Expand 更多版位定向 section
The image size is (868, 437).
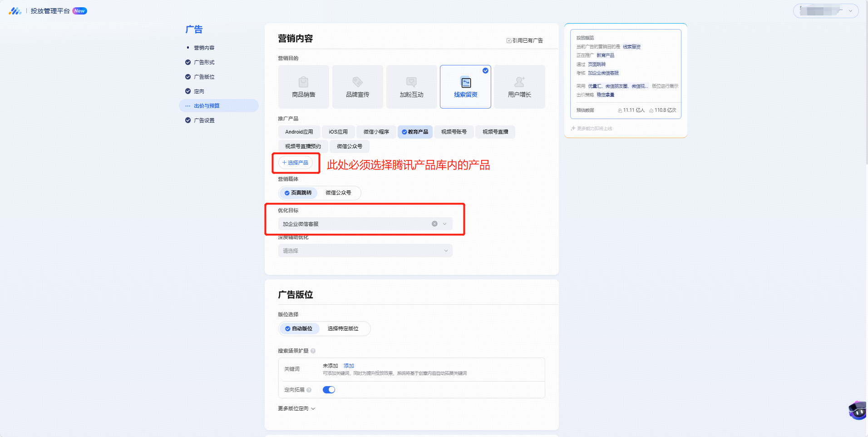296,409
